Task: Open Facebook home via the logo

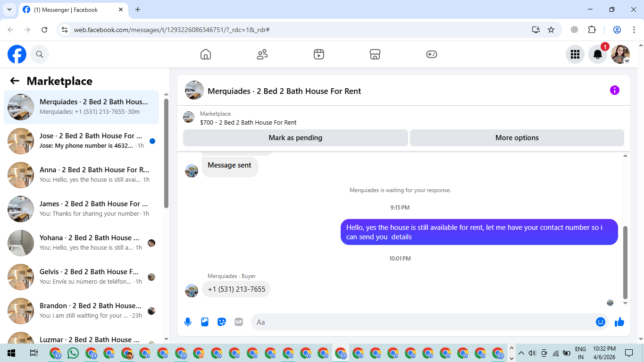Action: (x=17, y=54)
